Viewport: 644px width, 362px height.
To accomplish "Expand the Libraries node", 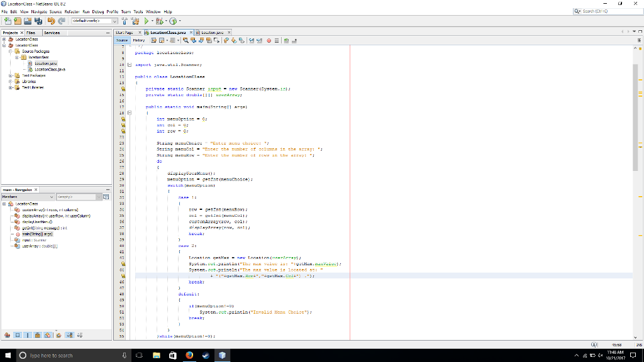I will tap(10, 81).
